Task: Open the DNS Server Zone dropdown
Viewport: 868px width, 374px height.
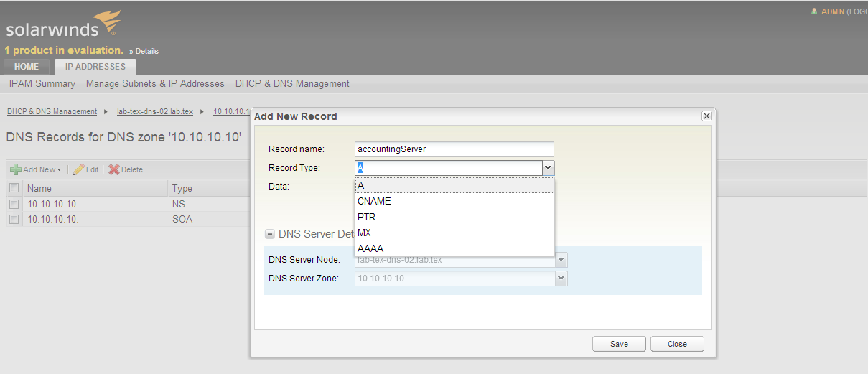Action: [x=561, y=278]
